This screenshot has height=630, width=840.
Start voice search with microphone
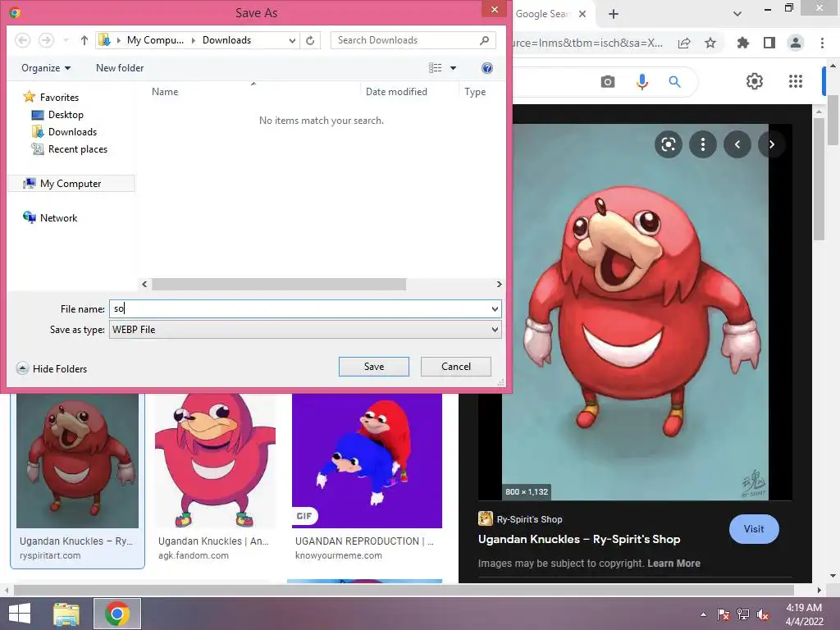[x=641, y=81]
